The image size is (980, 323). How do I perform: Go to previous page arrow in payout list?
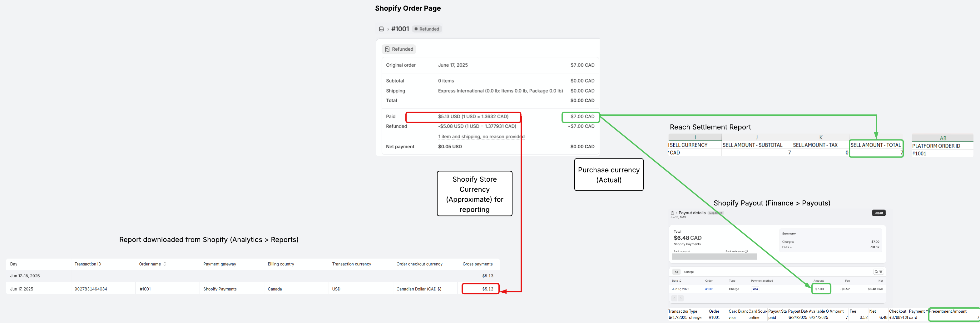pos(674,298)
